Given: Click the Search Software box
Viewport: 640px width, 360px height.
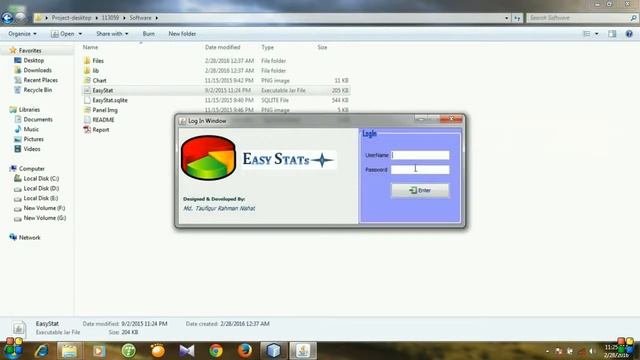Looking at the screenshot, I should coord(581,18).
